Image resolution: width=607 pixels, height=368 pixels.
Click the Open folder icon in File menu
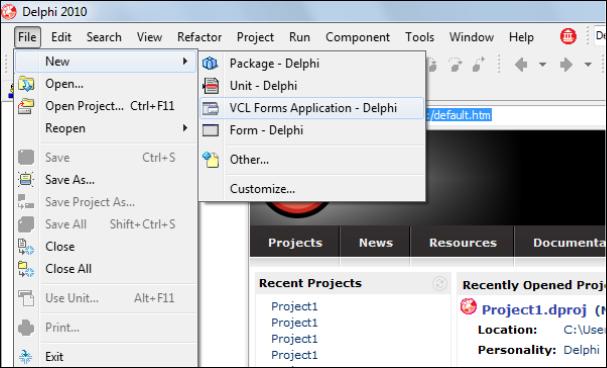26,84
